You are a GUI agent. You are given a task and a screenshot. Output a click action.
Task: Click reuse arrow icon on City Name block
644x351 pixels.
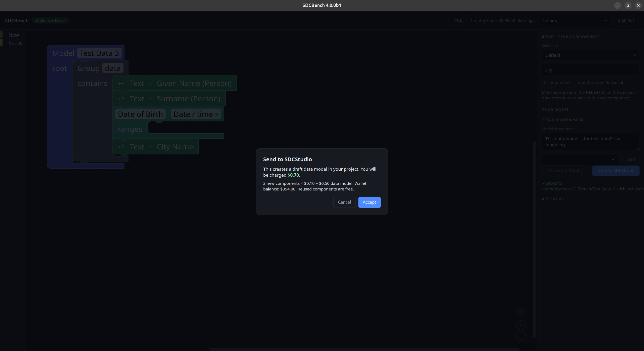tap(121, 147)
